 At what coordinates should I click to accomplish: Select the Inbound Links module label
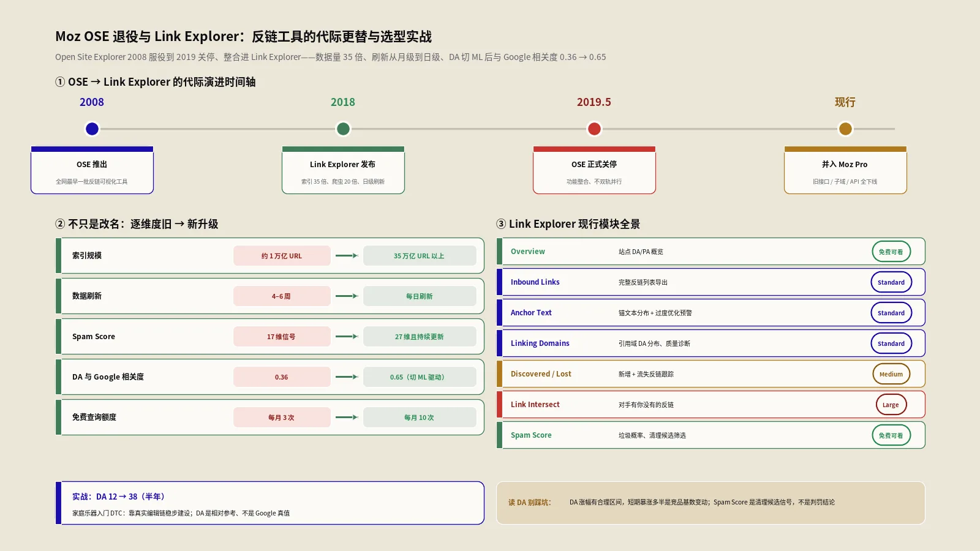pyautogui.click(x=535, y=282)
